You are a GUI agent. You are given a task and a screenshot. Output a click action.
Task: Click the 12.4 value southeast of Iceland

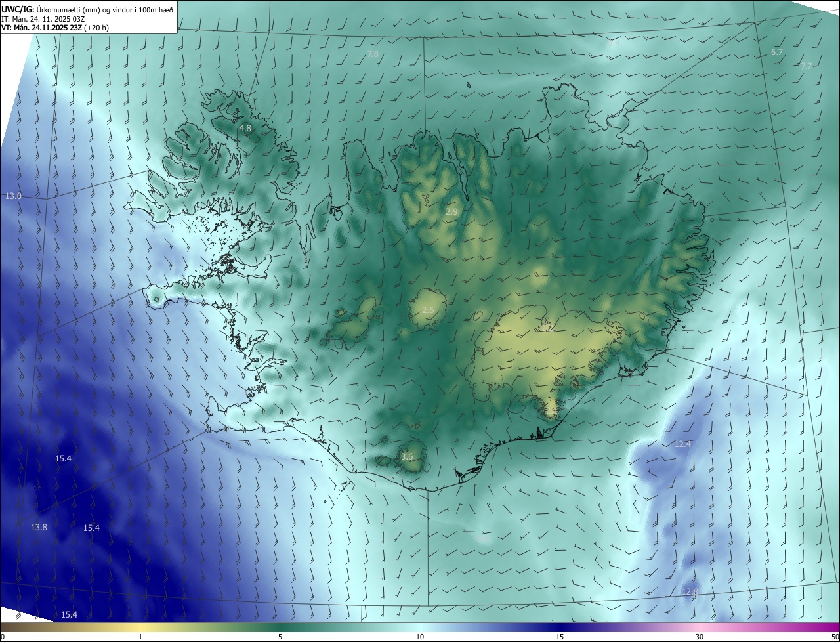tap(682, 444)
